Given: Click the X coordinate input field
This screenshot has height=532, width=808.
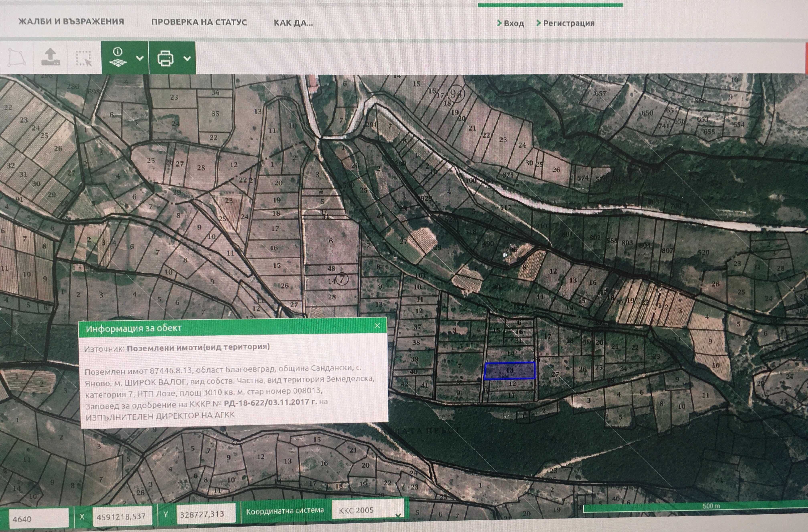Looking at the screenshot, I should tap(123, 516).
